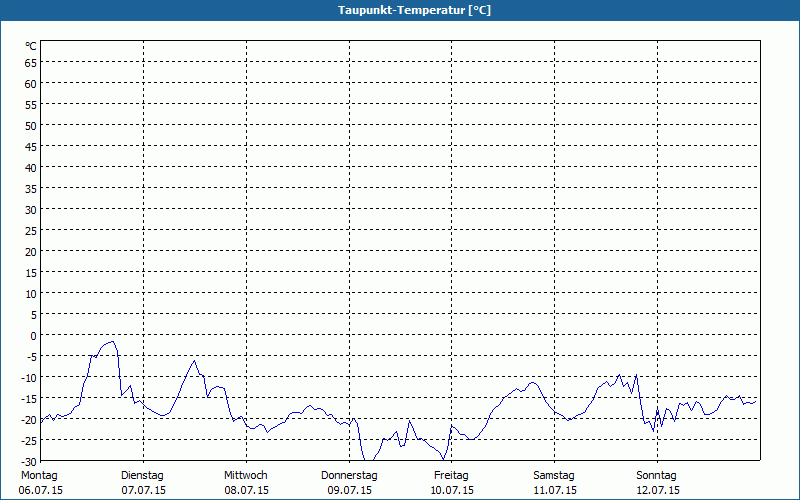Click the date 12.07.15 below the axis

[657, 490]
